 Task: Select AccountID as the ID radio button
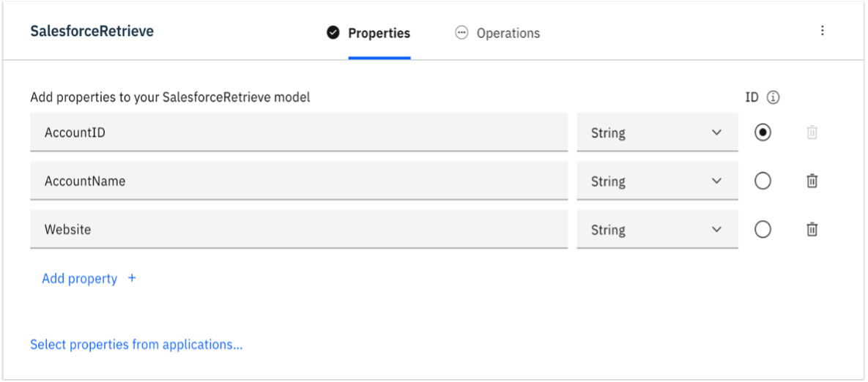[763, 132]
